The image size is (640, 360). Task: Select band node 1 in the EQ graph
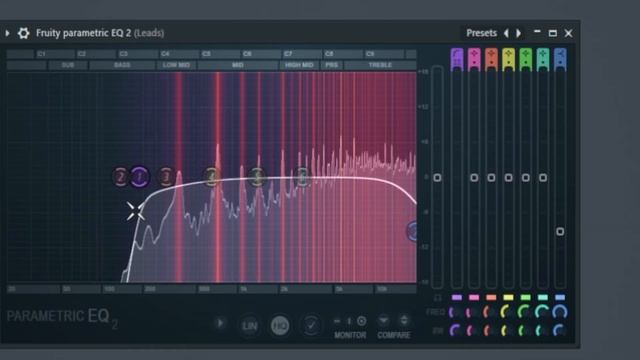click(x=140, y=177)
